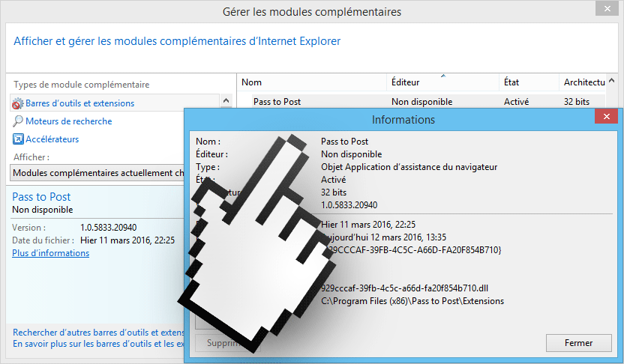Click the Moteurs de recherche magnifier icon
Screen dimensions: 624x364
point(17,121)
